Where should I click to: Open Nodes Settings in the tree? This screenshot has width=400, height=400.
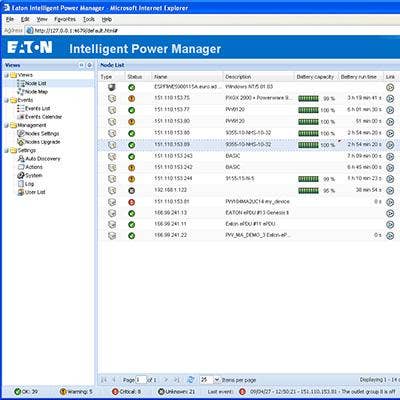42,133
